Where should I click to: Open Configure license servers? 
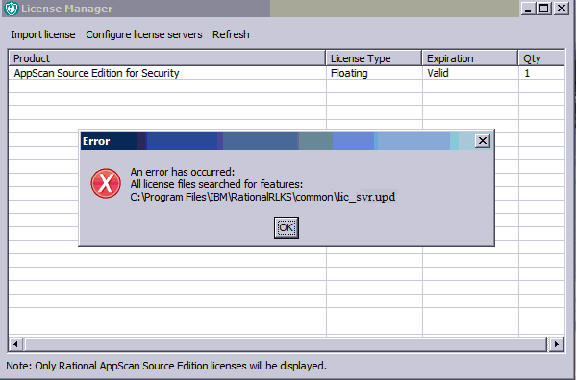click(144, 35)
